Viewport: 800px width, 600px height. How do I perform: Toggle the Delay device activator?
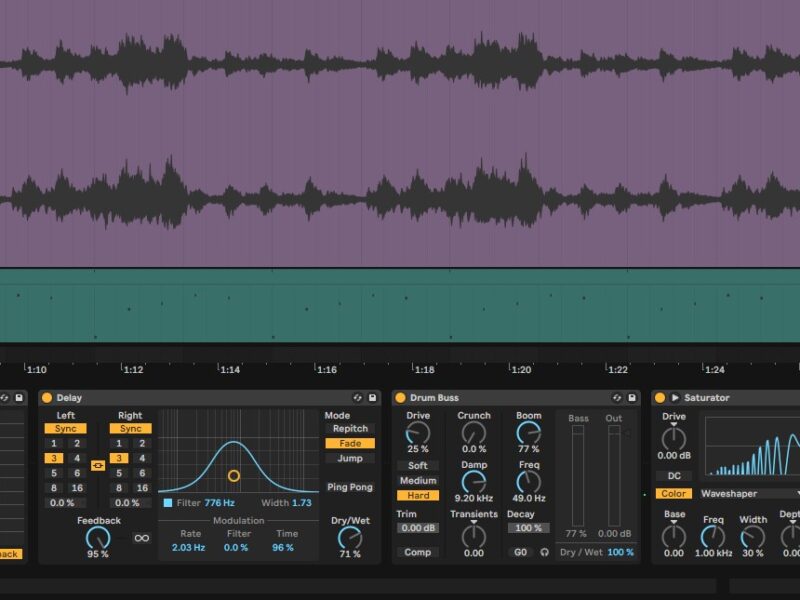pyautogui.click(x=47, y=398)
